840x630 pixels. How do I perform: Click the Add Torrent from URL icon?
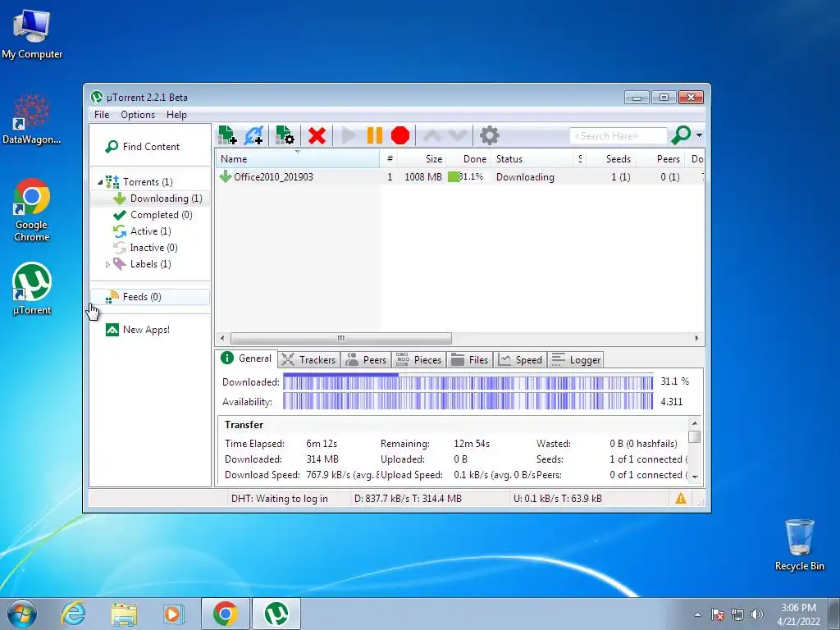coord(253,135)
